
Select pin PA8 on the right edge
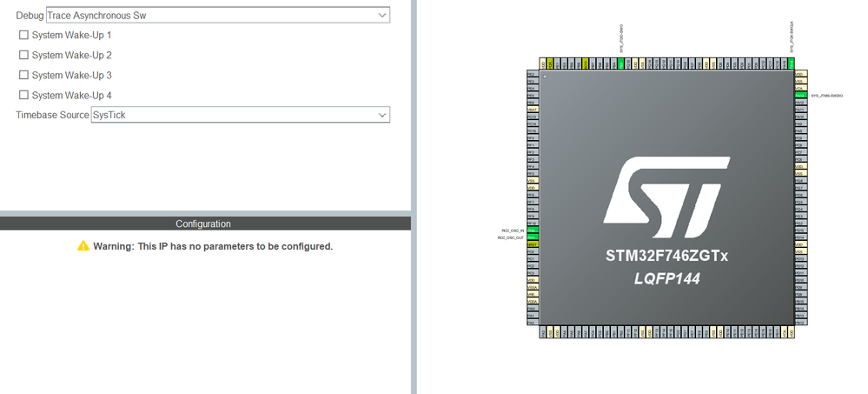point(800,130)
